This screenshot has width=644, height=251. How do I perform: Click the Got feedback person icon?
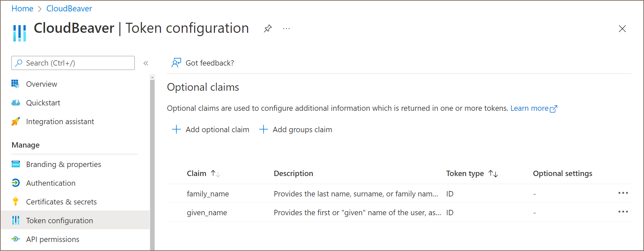pyautogui.click(x=176, y=63)
